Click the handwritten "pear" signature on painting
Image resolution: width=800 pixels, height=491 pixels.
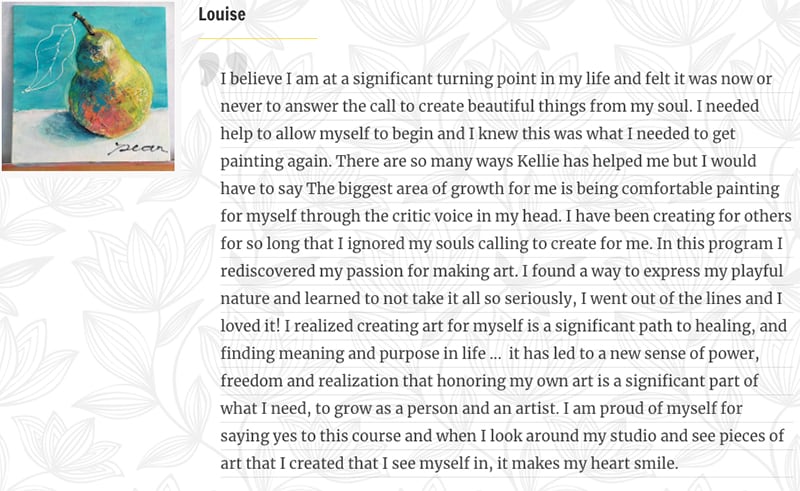[137, 148]
